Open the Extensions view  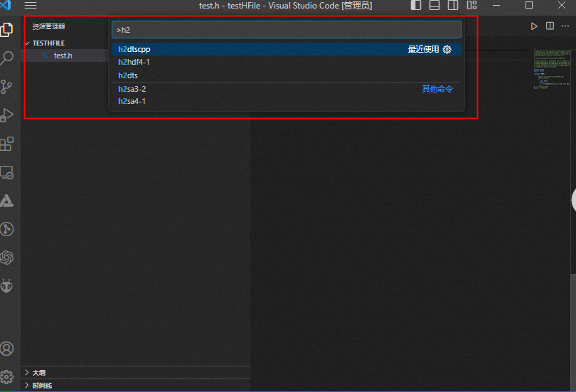(x=7, y=144)
